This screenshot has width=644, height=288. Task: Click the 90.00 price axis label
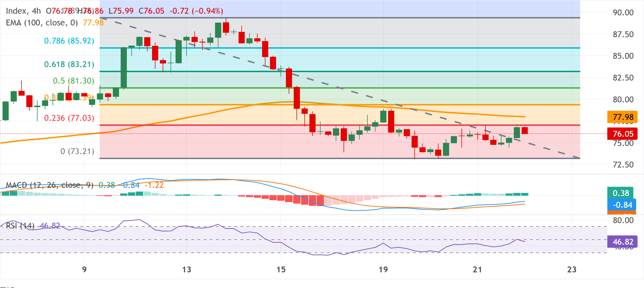click(x=623, y=13)
